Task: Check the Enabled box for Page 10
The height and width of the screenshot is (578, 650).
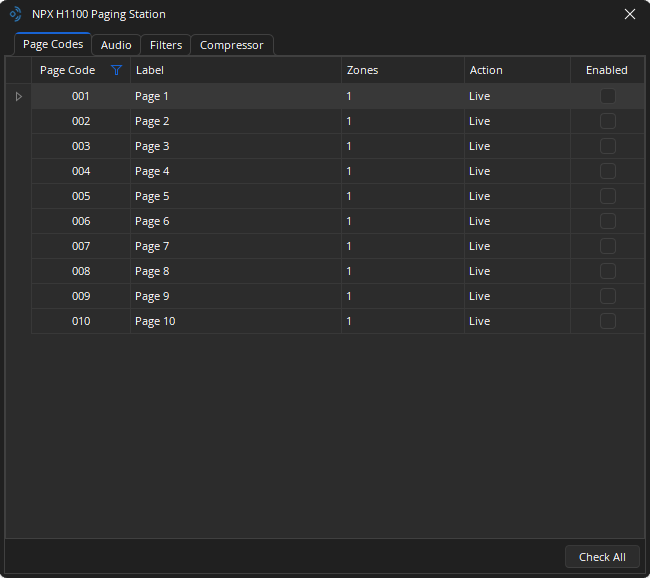Action: coord(607,321)
